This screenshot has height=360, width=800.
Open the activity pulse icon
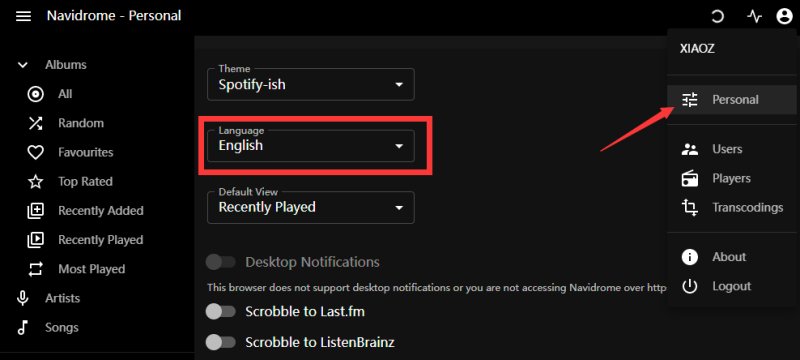(x=754, y=17)
